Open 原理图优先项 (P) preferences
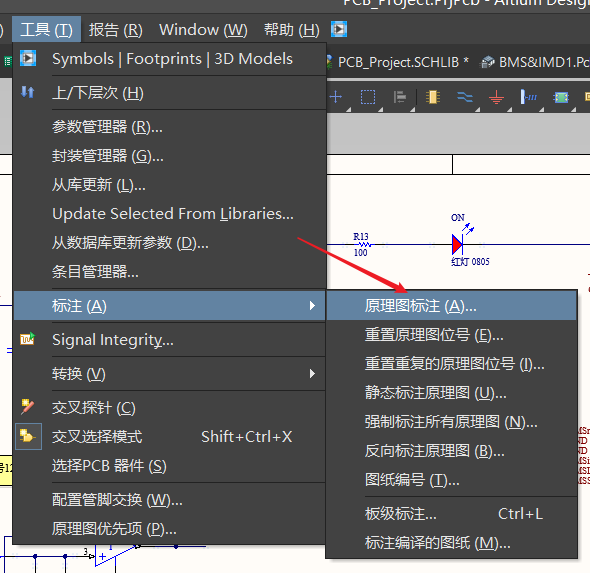The width and height of the screenshot is (590, 573). 170,529
